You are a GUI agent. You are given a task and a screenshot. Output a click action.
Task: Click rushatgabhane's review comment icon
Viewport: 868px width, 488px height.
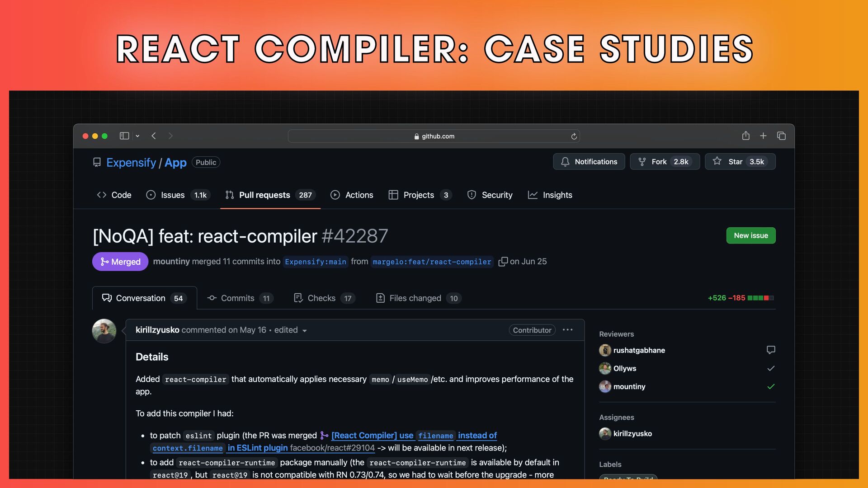(771, 350)
